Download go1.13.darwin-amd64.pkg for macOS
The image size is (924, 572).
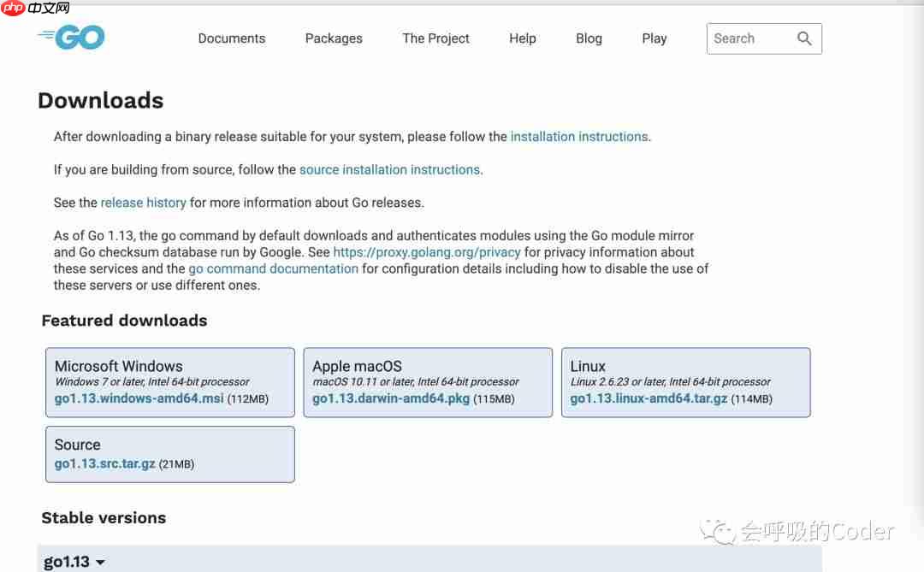(391, 399)
